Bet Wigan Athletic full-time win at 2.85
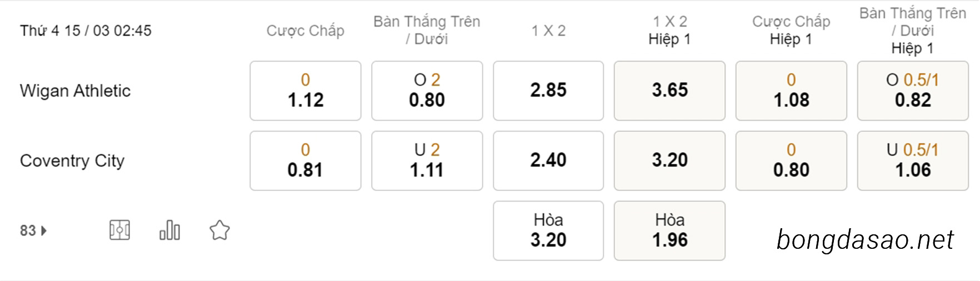The image size is (980, 281). click(548, 91)
